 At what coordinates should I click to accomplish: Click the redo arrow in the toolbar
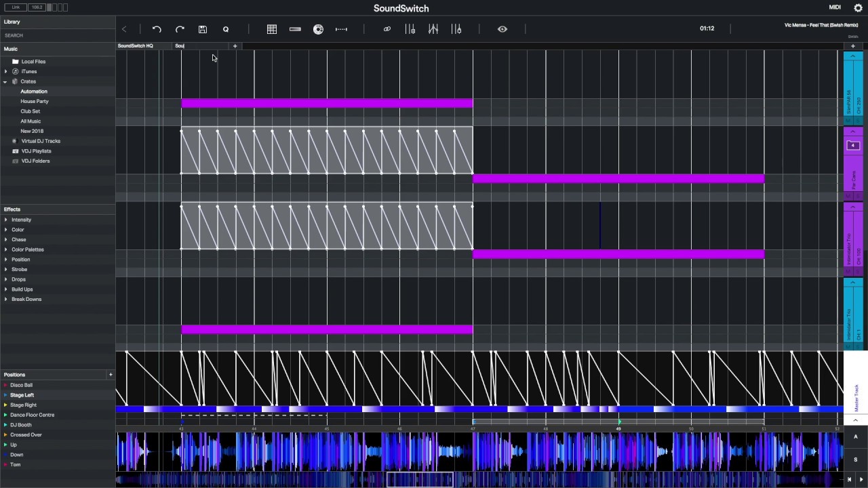coord(180,29)
